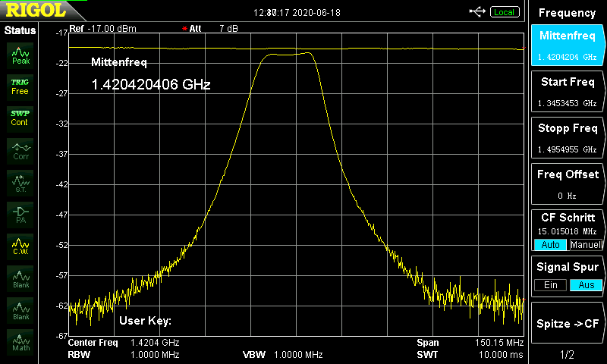Select the Spitze -> CF softkey

pyautogui.click(x=567, y=323)
